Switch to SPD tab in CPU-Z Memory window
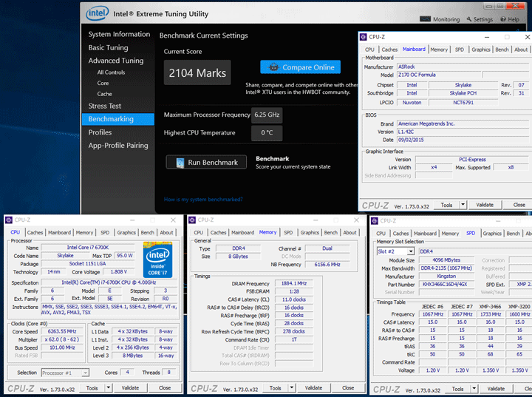 (288, 233)
